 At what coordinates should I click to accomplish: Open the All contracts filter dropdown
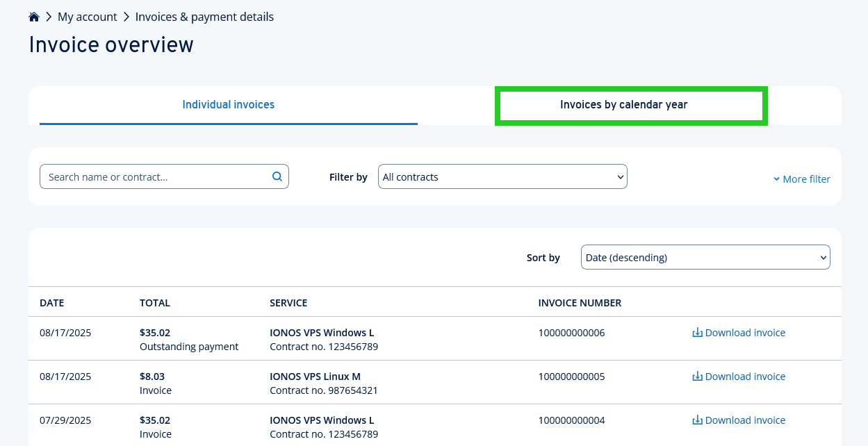coord(502,176)
